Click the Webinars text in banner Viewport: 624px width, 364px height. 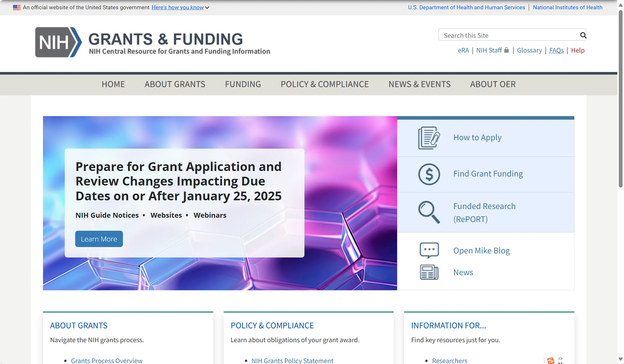pos(210,215)
